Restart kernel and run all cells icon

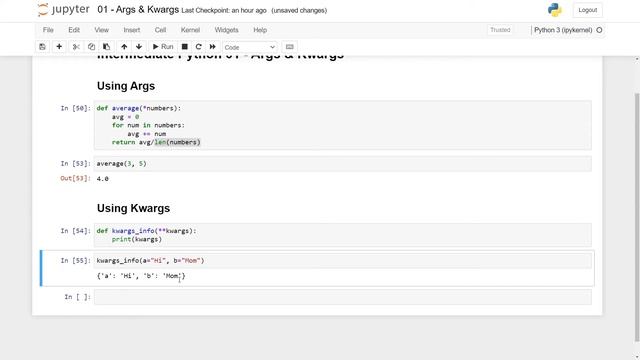click(213, 47)
